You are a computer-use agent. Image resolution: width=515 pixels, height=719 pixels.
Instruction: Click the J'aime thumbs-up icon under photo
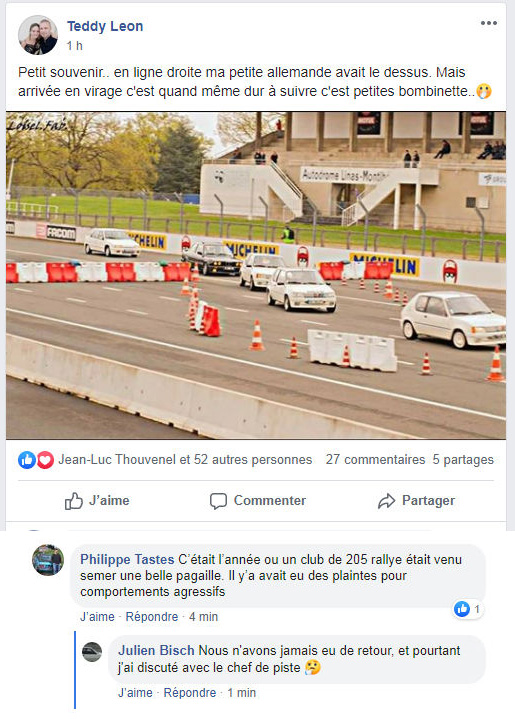[x=73, y=501]
